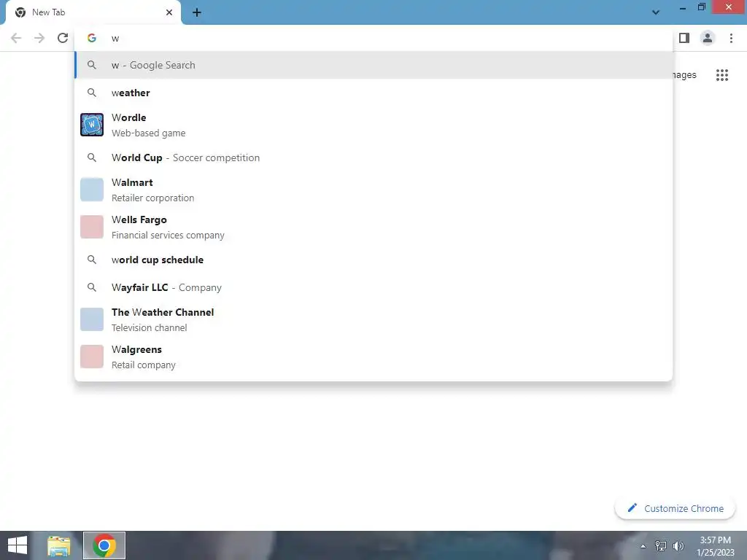
Task: Open the Windows Start menu
Action: (x=18, y=545)
